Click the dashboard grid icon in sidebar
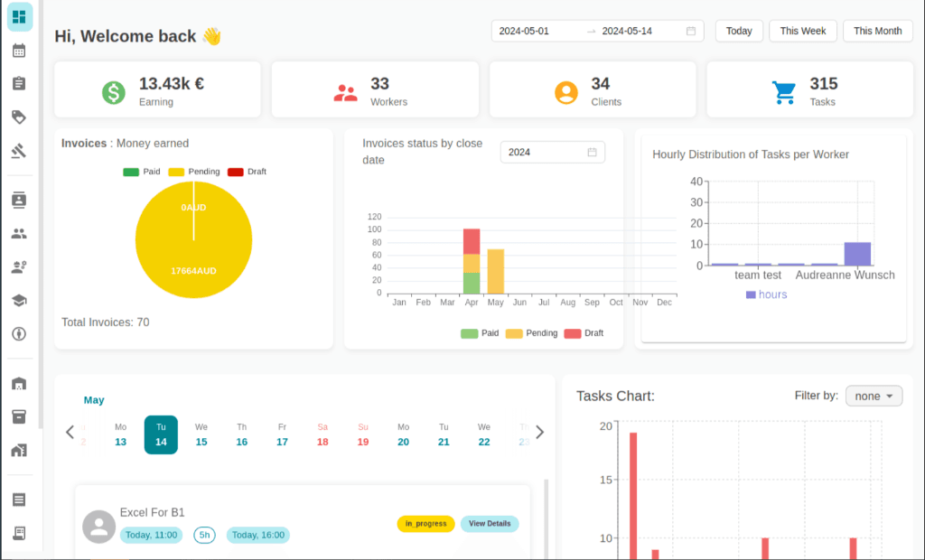 coord(19,17)
